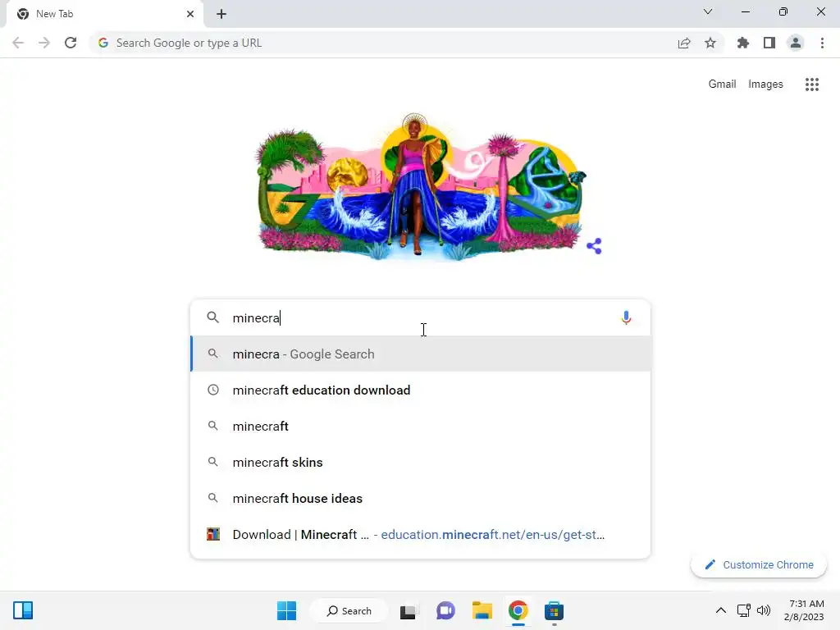This screenshot has height=630, width=840.
Task: Click Chrome icon on taskbar
Action: 518,610
